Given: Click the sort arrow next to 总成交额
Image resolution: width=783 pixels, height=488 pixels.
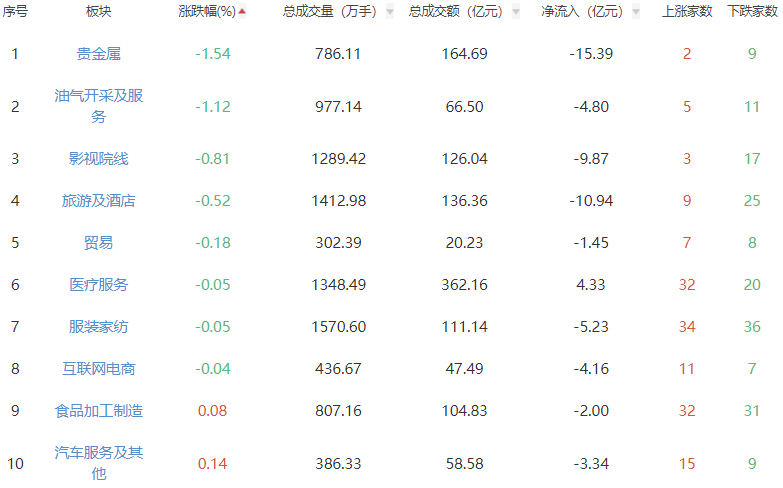Looking at the screenshot, I should coord(515,12).
